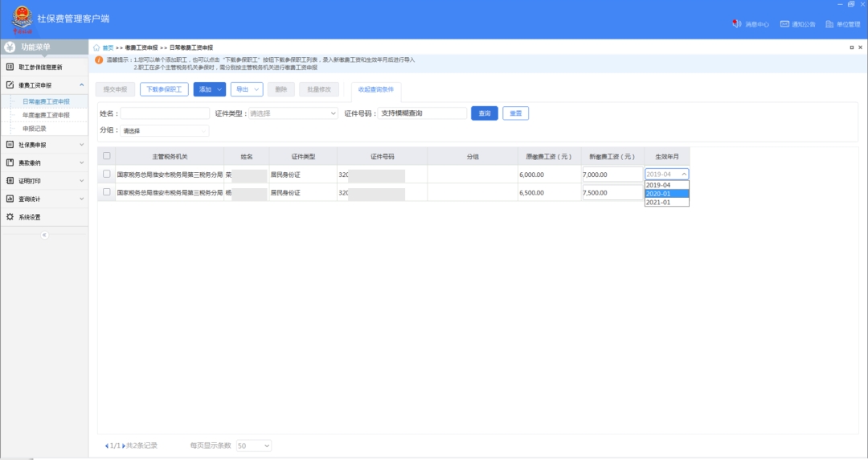Toggle the select-all checkbox in table header
The height and width of the screenshot is (460, 868).
(107, 156)
